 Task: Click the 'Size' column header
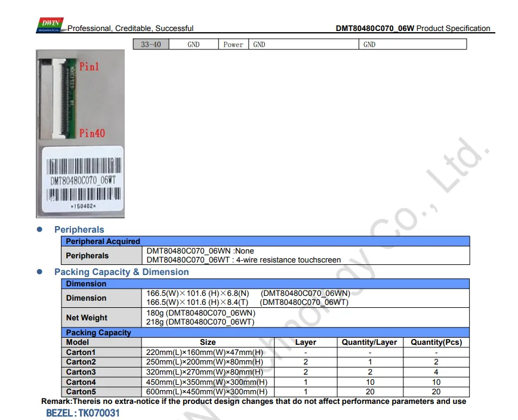click(x=208, y=342)
